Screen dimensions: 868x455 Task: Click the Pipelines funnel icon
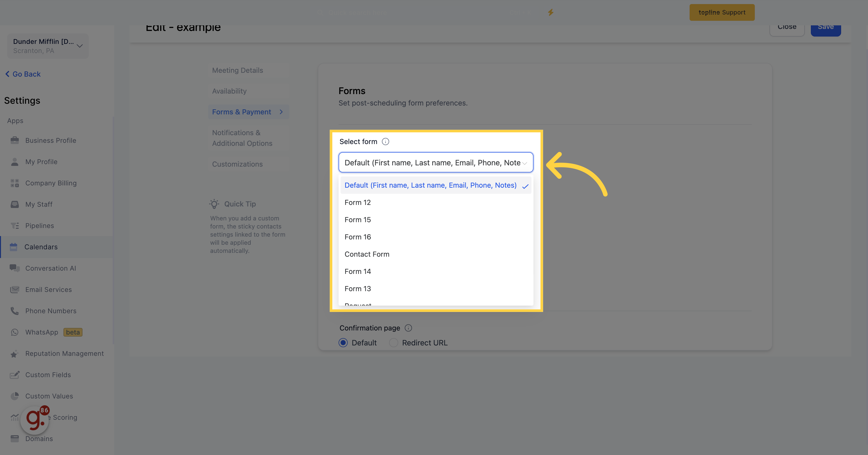14,226
